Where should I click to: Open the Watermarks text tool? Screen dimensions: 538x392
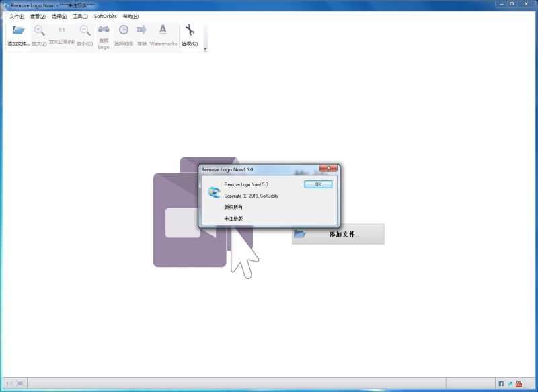(163, 31)
